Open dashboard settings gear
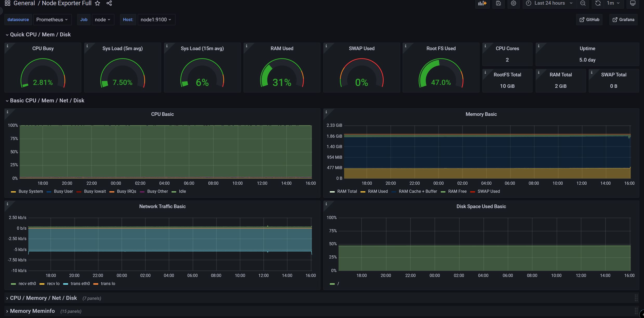Viewport: 644px width, 318px height. click(513, 3)
